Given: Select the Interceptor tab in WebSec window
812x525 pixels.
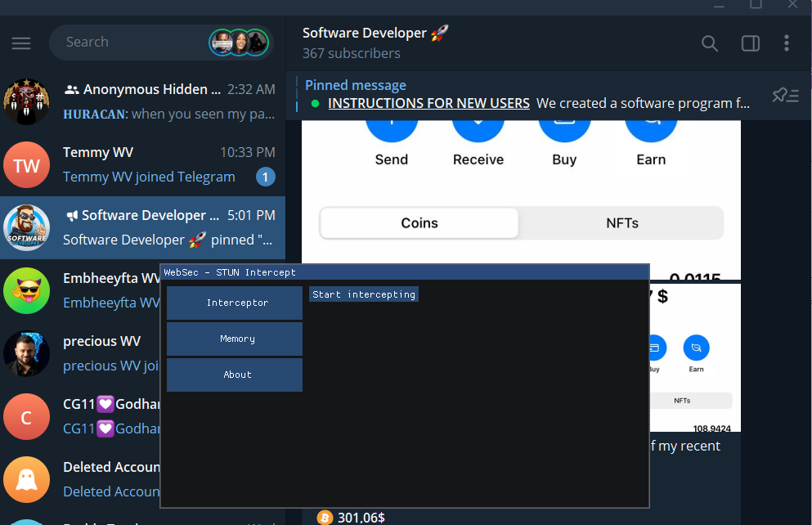Looking at the screenshot, I should (235, 303).
